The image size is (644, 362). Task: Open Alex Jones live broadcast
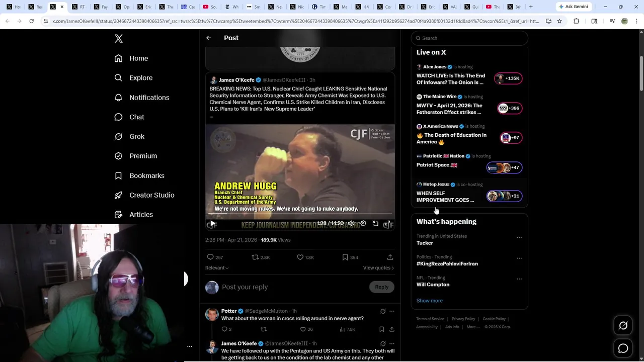[469, 75]
